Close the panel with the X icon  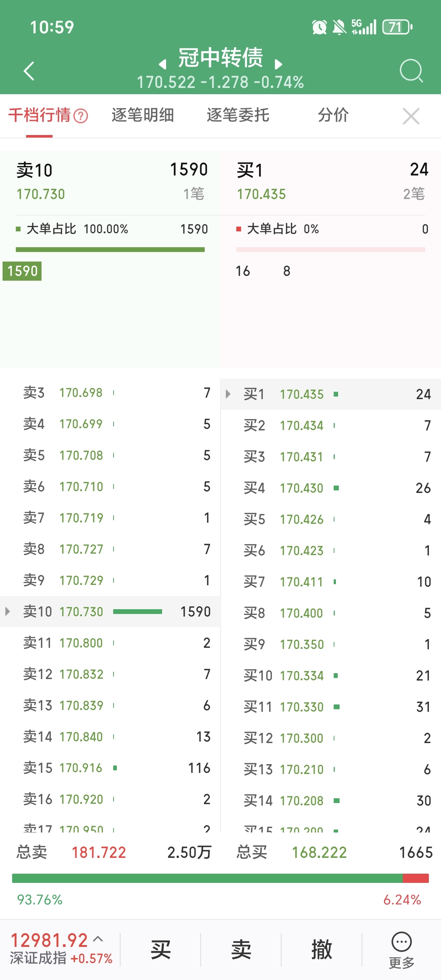[x=410, y=116]
